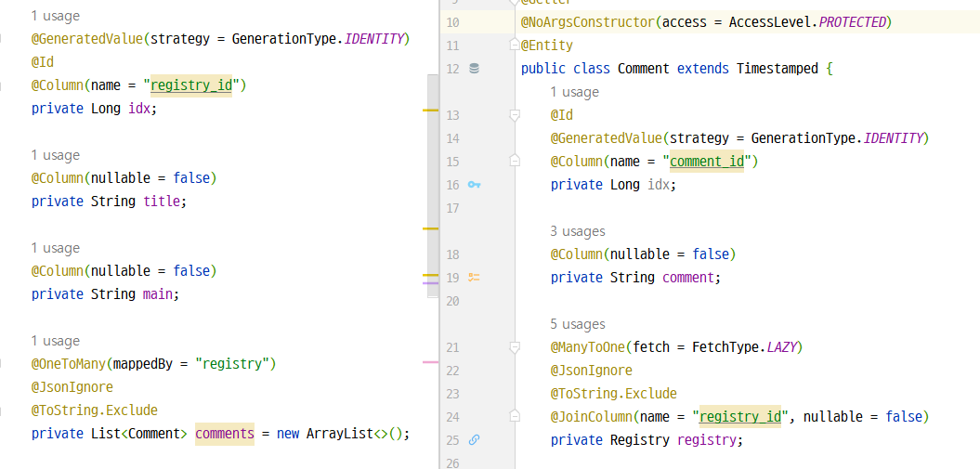Image resolution: width=980 pixels, height=469 pixels.
Task: Toggle the fold marker on line 13 beside @Id
Action: click(x=515, y=115)
